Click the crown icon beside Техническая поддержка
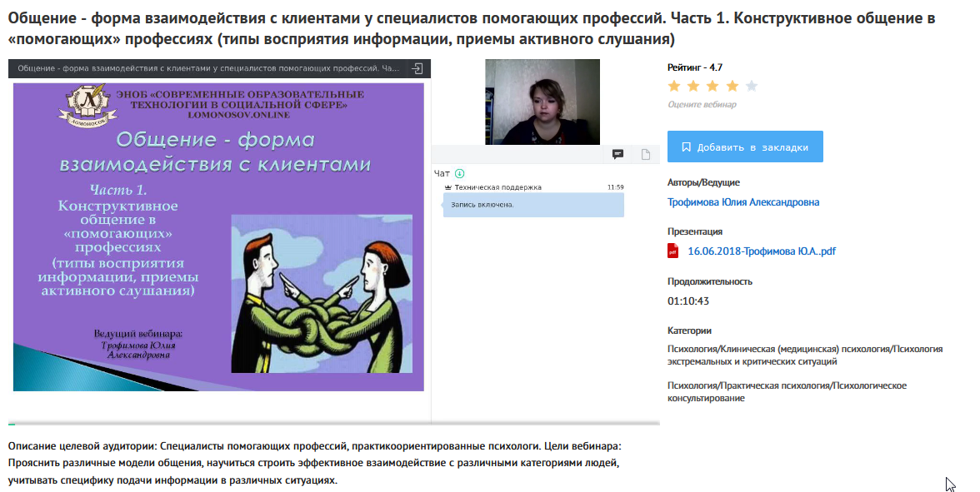 pos(447,187)
